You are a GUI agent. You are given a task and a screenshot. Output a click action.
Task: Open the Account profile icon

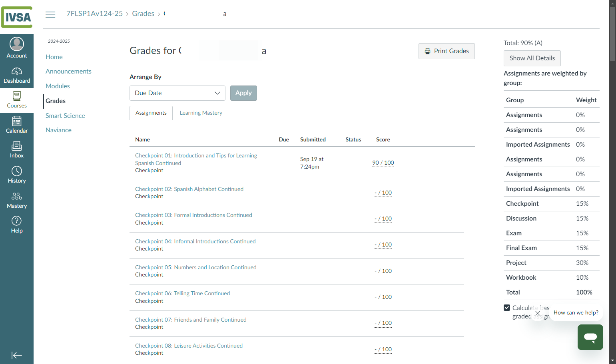tap(17, 44)
